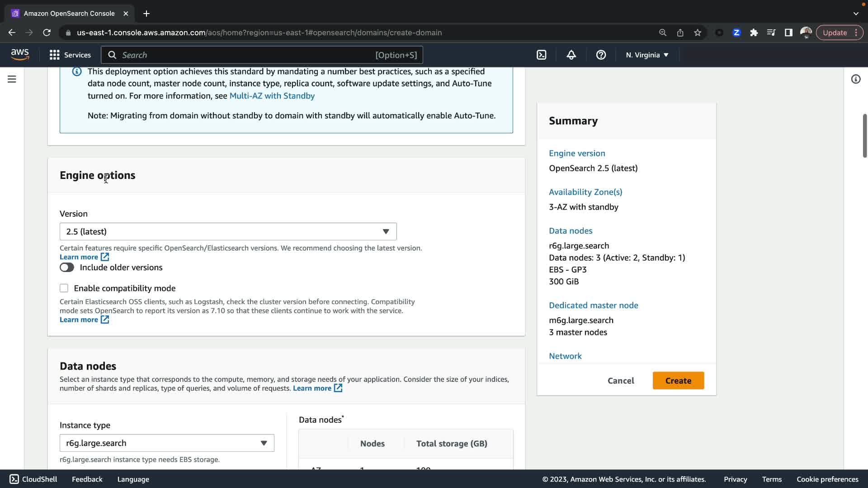The image size is (868, 488).
Task: Open the Multi-AZ with Standby link
Action: pos(272,96)
